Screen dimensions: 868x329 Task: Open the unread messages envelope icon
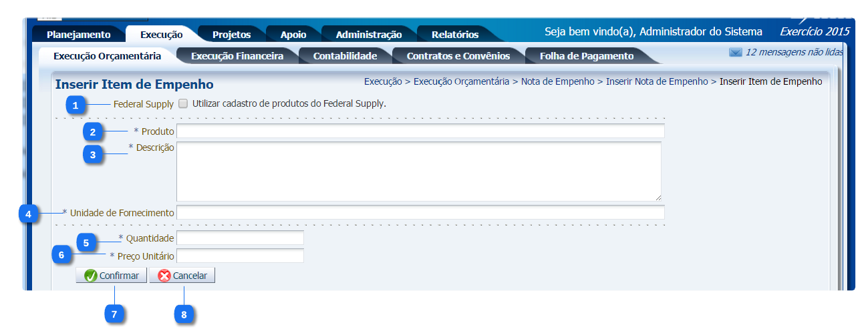pos(735,53)
